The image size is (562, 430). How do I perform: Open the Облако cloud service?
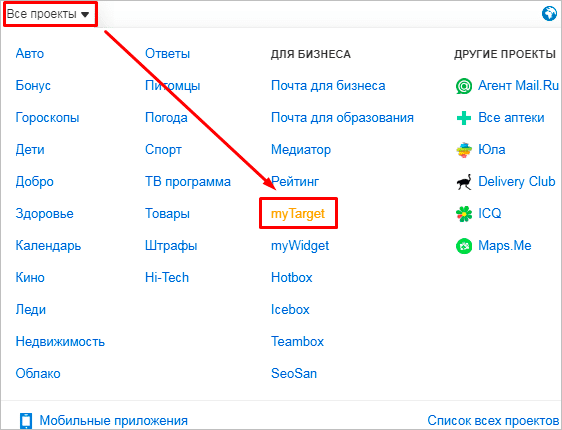click(x=38, y=373)
